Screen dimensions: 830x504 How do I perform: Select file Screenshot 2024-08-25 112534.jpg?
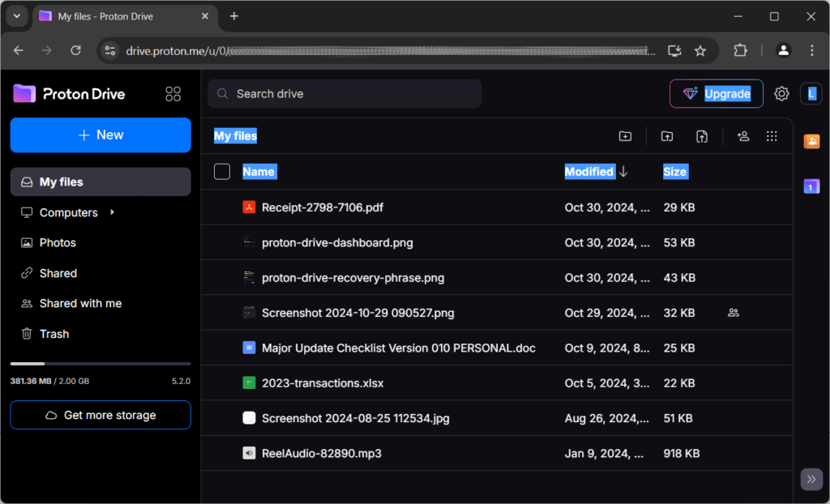[x=497, y=418]
